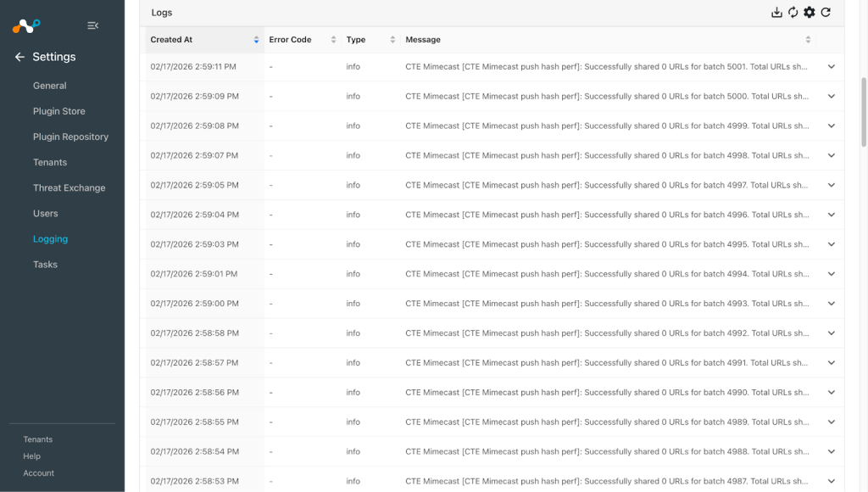Toggle auto-refresh sync icon

[793, 12]
